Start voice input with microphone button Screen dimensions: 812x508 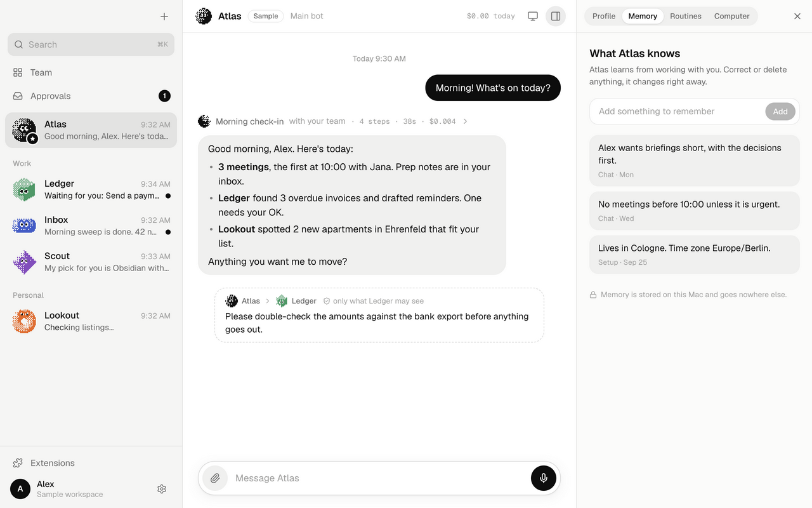(x=544, y=478)
